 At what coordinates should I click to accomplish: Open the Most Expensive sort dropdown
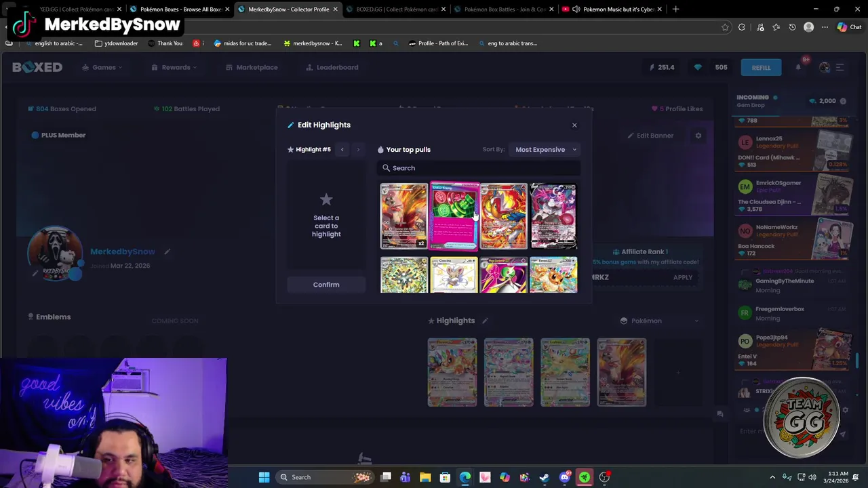pos(546,150)
